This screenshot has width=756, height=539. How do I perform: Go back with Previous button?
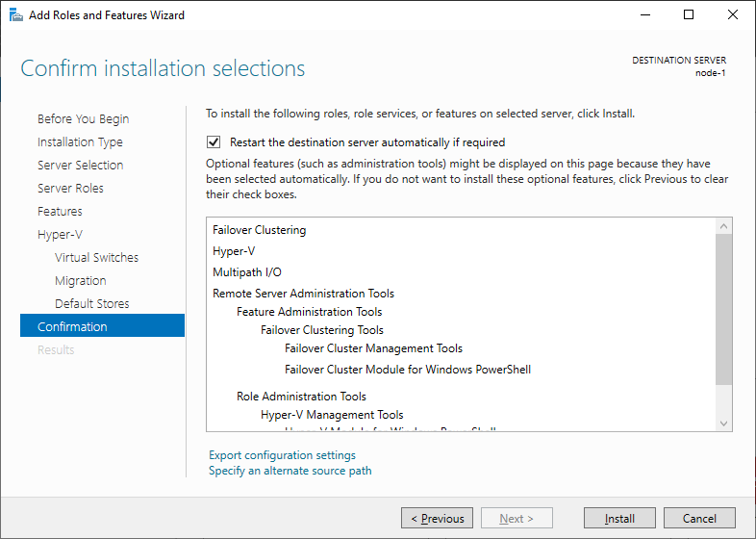click(x=437, y=518)
